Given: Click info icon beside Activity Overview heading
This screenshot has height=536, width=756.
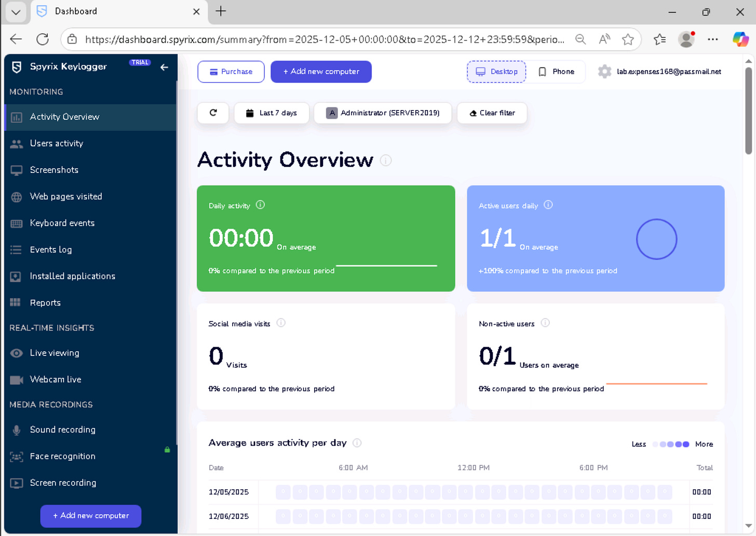Looking at the screenshot, I should (386, 160).
